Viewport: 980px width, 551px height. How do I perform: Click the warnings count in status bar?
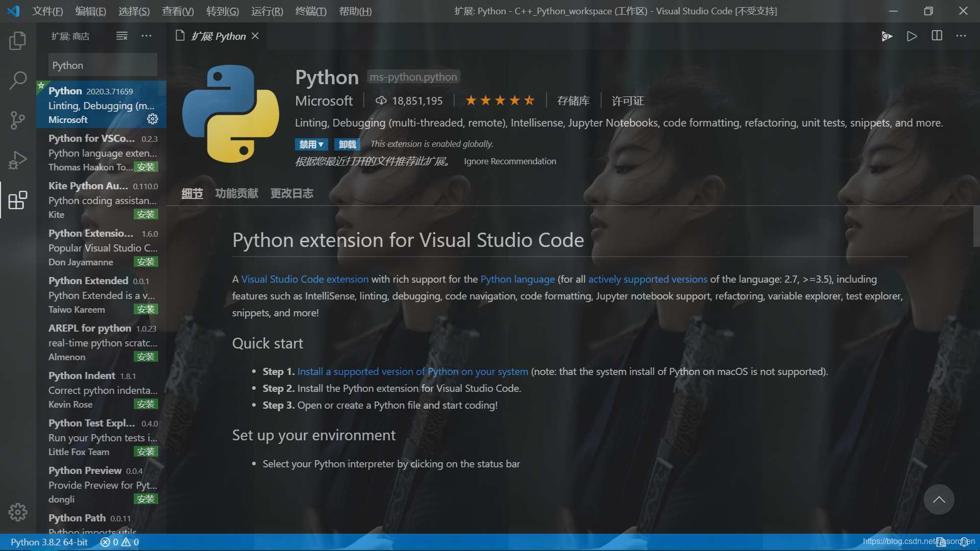(x=130, y=542)
